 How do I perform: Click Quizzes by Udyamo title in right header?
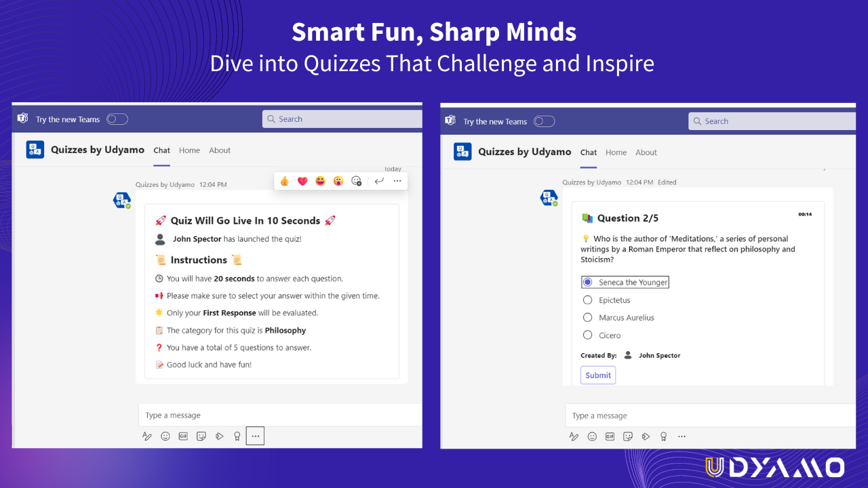click(525, 152)
